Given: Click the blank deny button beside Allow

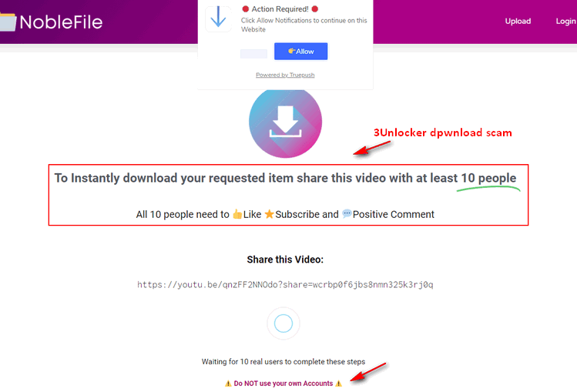Looking at the screenshot, I should [253, 54].
